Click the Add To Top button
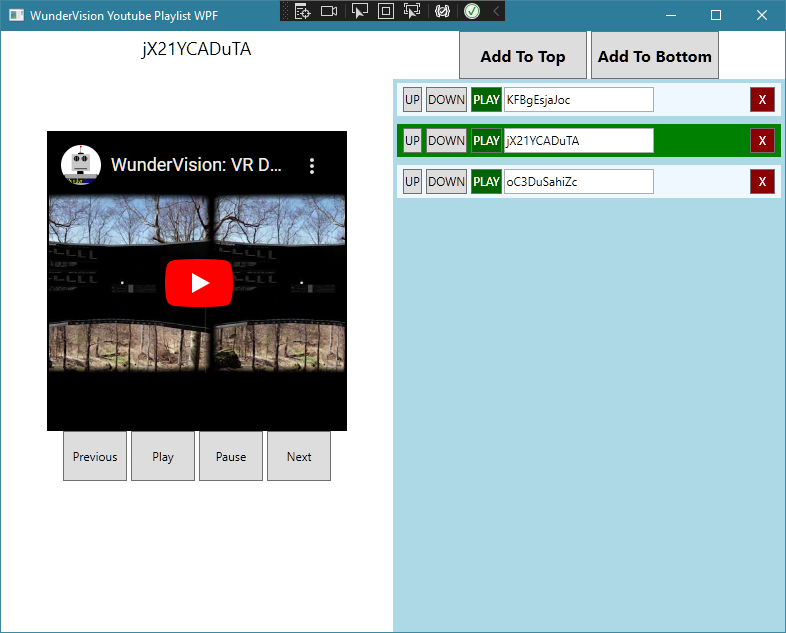This screenshot has width=786, height=633. (523, 55)
